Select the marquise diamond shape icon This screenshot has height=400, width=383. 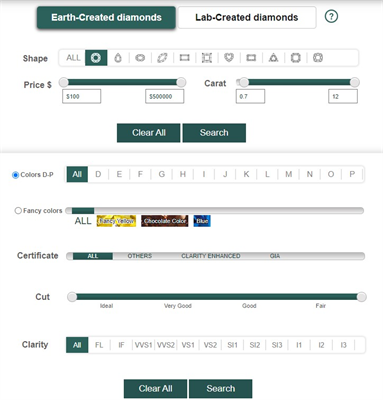(x=162, y=58)
